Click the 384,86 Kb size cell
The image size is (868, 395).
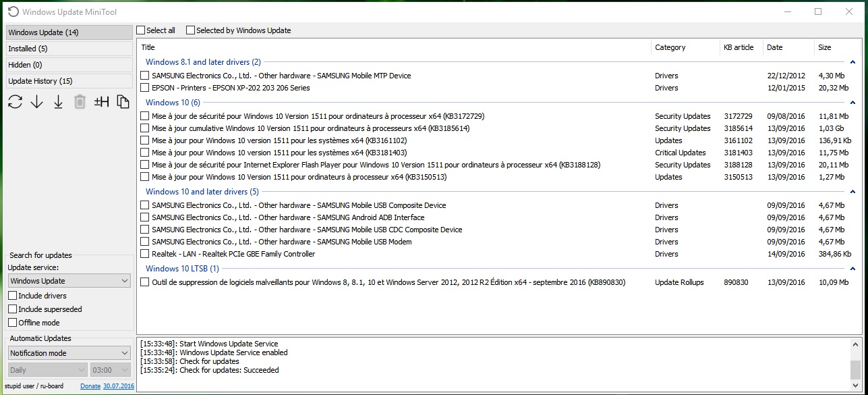click(x=835, y=254)
